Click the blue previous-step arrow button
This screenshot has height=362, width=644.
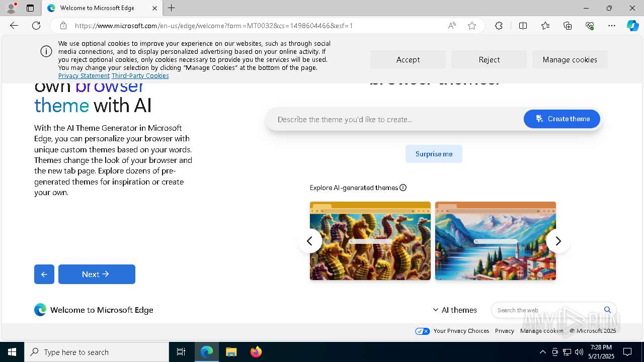pyautogui.click(x=44, y=274)
